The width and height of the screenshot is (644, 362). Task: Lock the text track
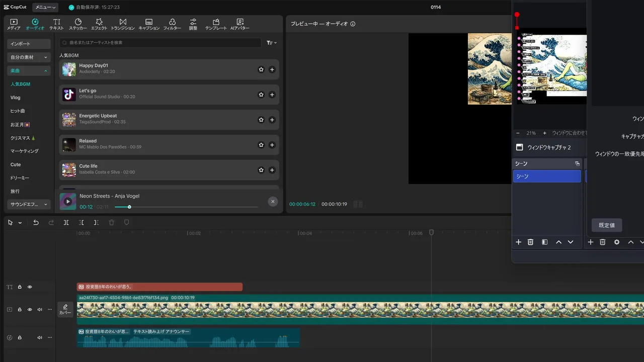coord(20,287)
